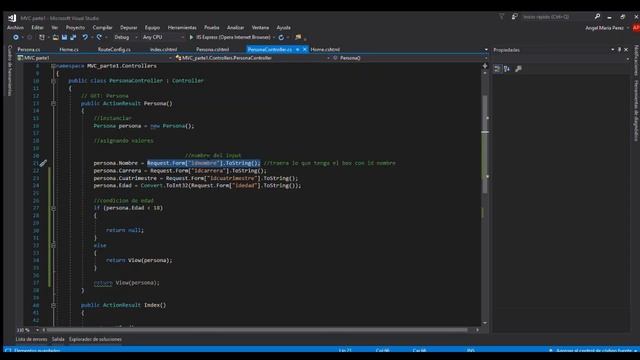The height and width of the screenshot is (360, 640).
Task: Switch to the RouteConfig.cs tab
Action: (x=114, y=49)
